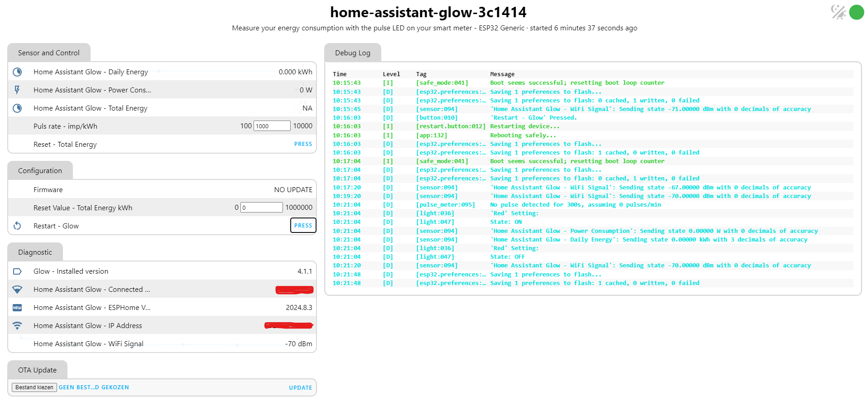Click the Time column header in log
This screenshot has width=868, height=411.
[340, 74]
